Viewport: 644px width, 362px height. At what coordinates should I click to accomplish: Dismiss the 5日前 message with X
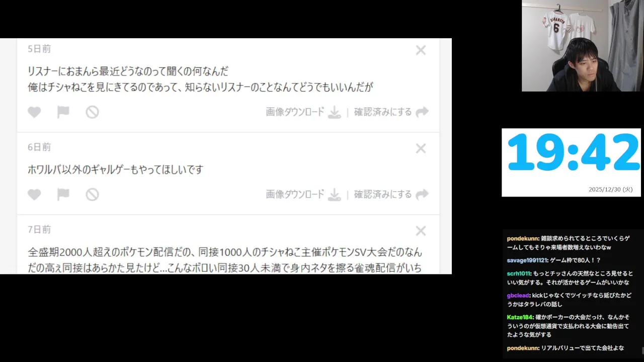(421, 50)
